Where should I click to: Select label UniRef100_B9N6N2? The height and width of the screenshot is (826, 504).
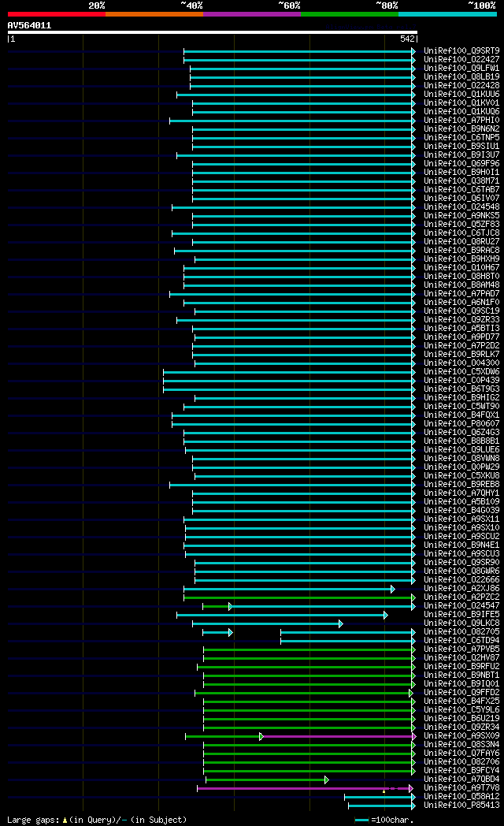(x=461, y=129)
